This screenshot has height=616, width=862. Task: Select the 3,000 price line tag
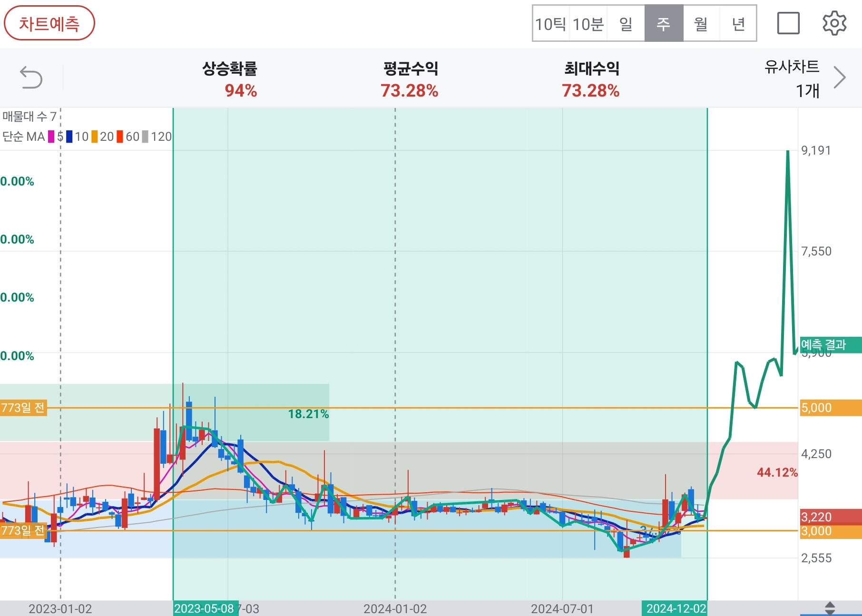point(831,531)
